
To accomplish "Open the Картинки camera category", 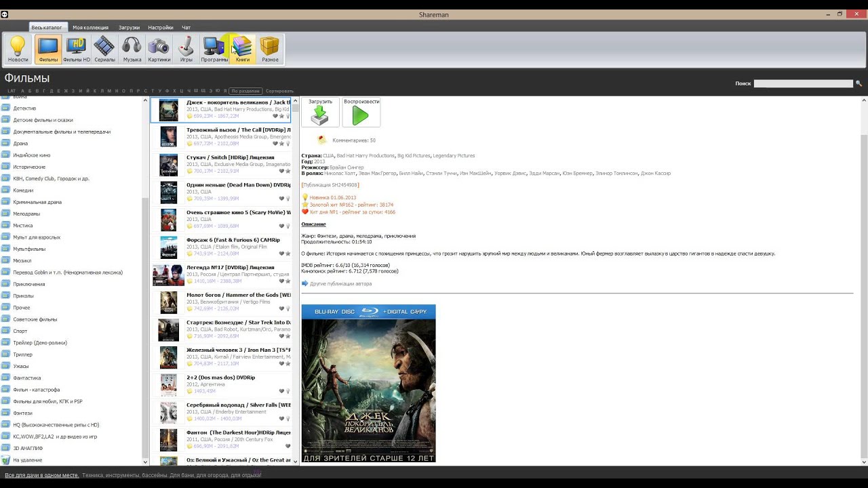I will (159, 49).
